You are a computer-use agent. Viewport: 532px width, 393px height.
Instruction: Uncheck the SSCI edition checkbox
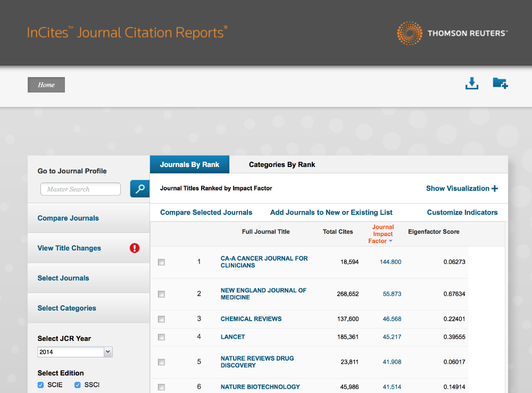(77, 385)
